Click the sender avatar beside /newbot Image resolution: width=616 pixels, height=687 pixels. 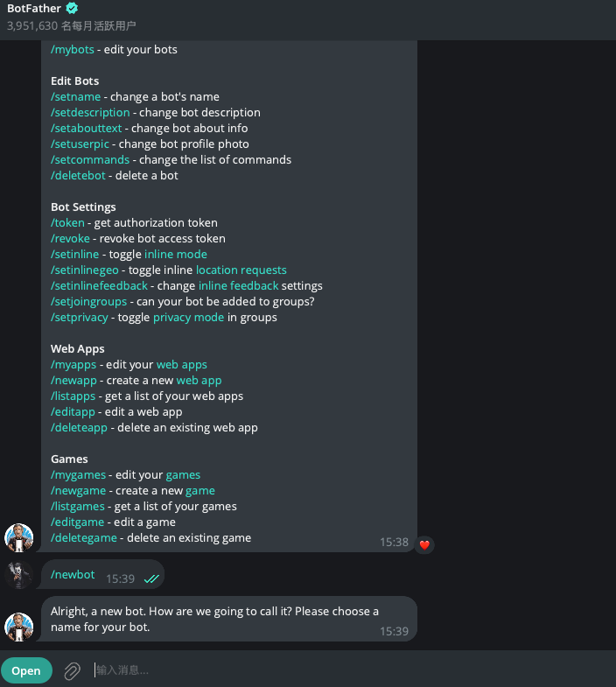click(x=19, y=574)
